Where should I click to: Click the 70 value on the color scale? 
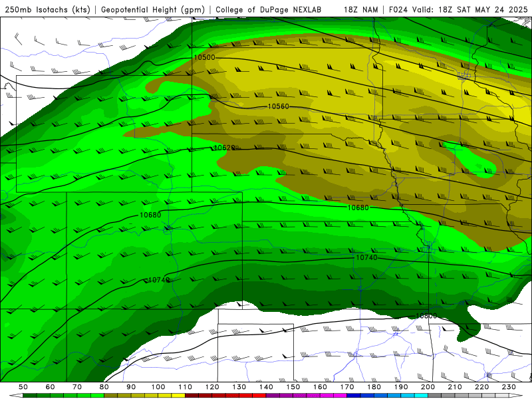77,387
